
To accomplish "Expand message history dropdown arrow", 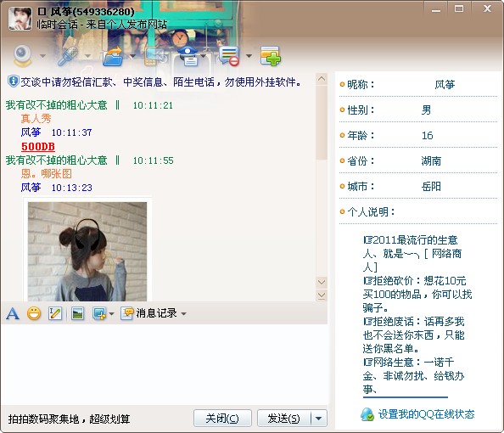I will (x=184, y=313).
